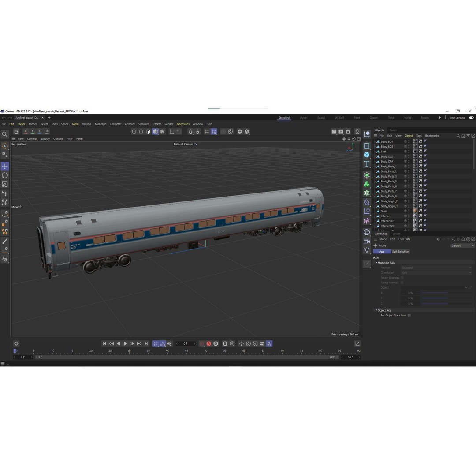
Task: Select the Move tool in left toolbar
Action: click(5, 166)
